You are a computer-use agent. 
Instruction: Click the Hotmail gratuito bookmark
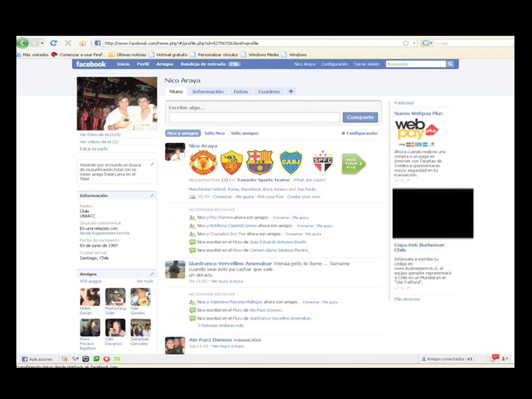click(168, 55)
